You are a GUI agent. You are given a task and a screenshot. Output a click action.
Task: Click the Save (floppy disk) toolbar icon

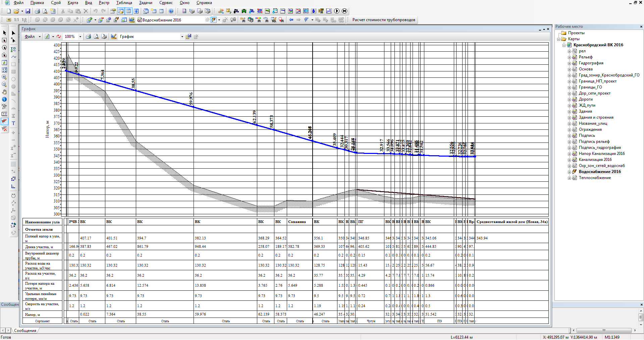pyautogui.click(x=28, y=11)
